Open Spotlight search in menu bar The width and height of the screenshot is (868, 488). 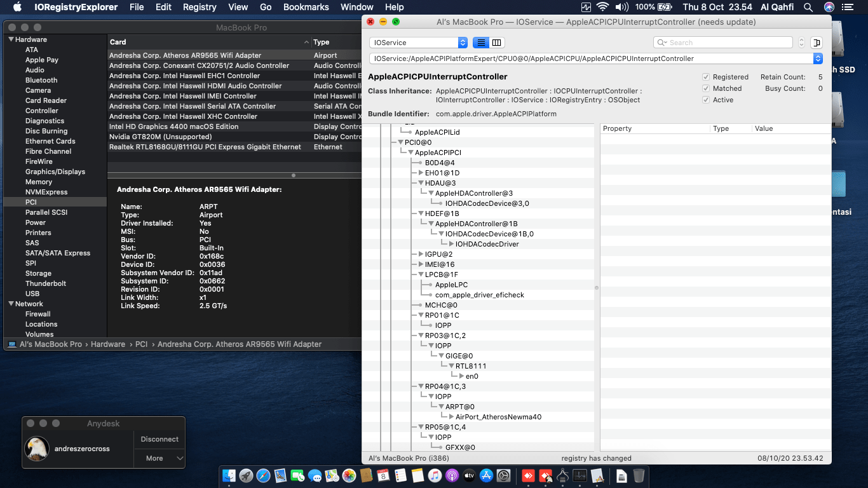pyautogui.click(x=808, y=7)
